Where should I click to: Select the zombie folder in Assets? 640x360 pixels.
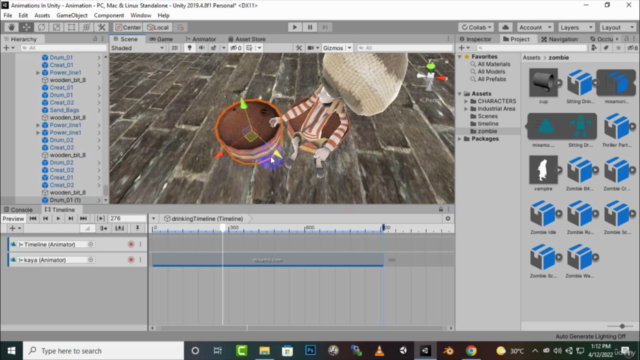[487, 131]
